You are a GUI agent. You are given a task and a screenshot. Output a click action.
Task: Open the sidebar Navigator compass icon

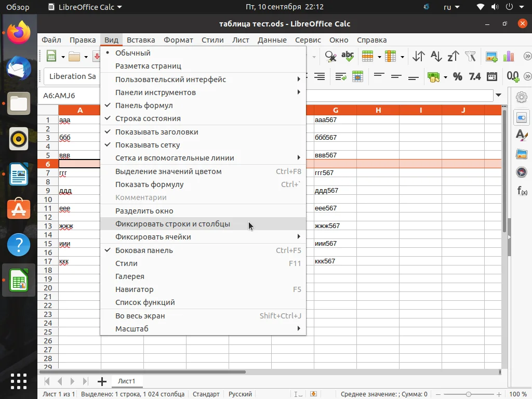[522, 172]
